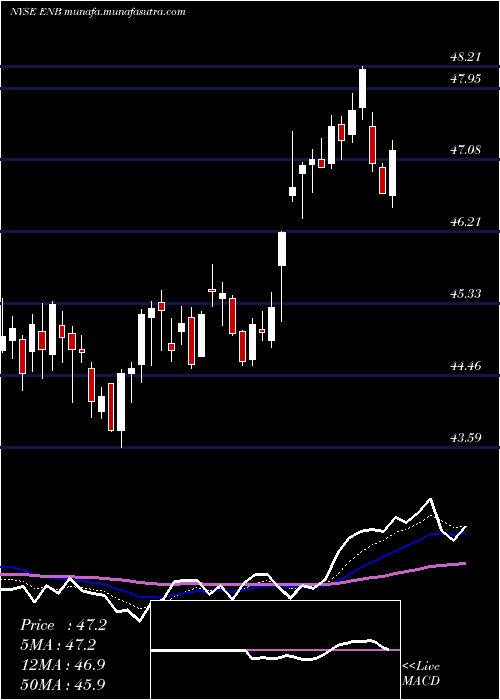The height and width of the screenshot is (700, 500).
Task: Select the 45.33 price level label
Action: coord(466,294)
